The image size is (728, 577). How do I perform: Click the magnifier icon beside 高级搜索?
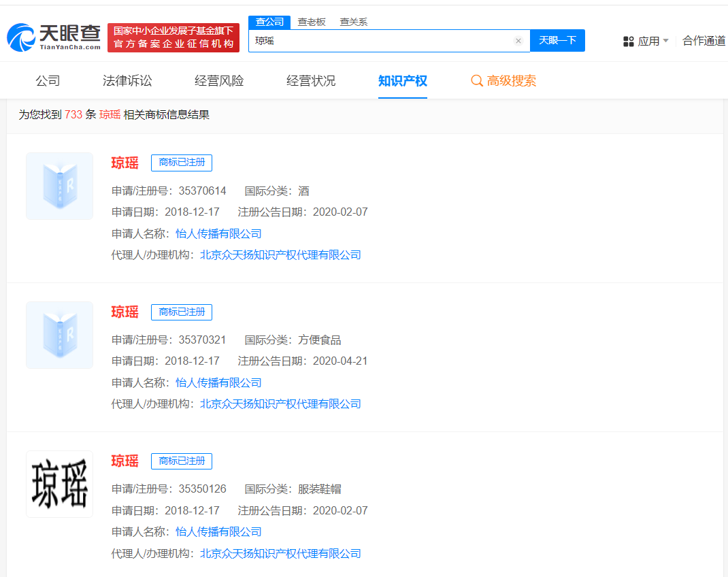[x=476, y=81]
